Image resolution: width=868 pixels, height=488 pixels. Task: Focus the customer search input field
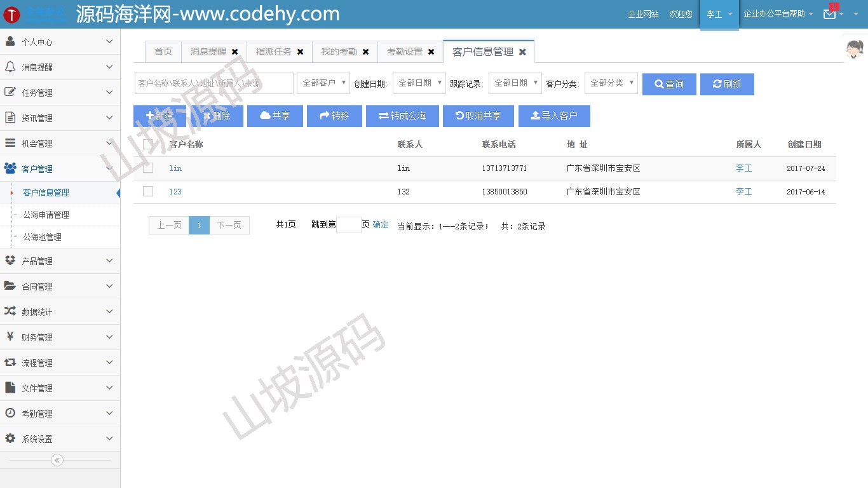click(x=214, y=83)
